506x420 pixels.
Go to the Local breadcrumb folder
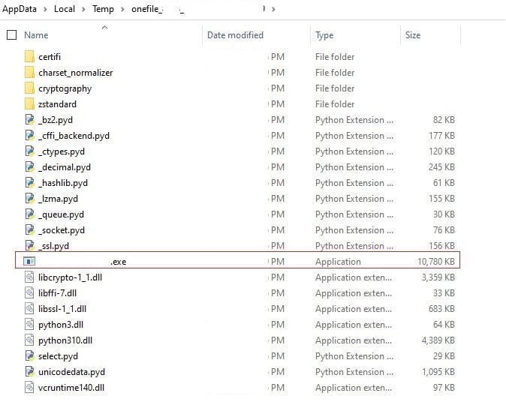65,9
